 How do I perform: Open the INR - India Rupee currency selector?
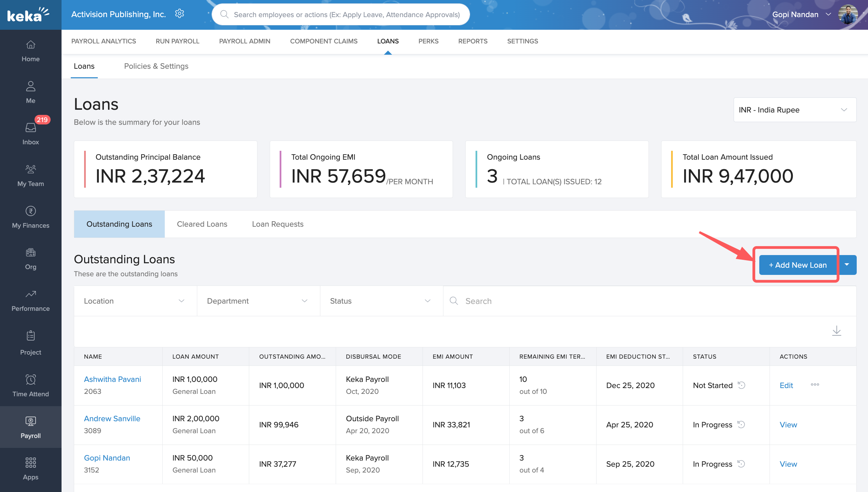coord(794,110)
